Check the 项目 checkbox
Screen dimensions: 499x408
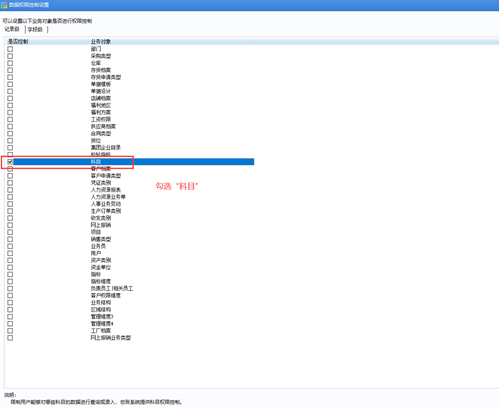10,232
